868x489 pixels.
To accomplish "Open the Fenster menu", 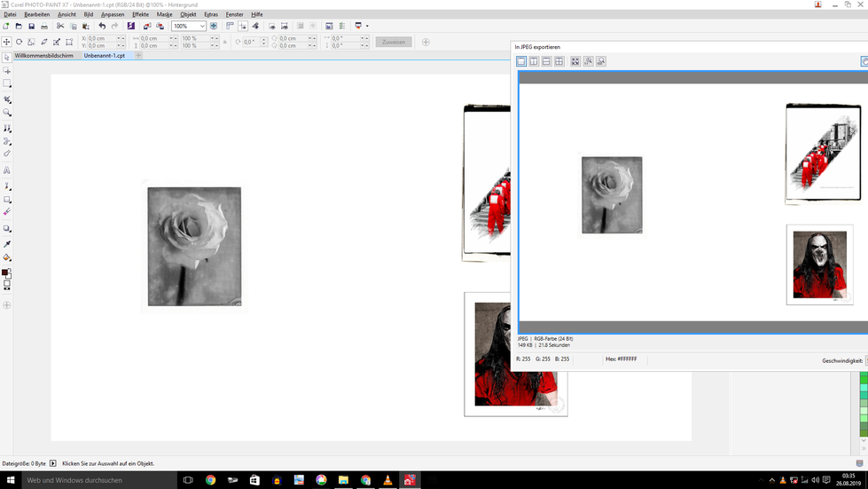I will (x=235, y=14).
